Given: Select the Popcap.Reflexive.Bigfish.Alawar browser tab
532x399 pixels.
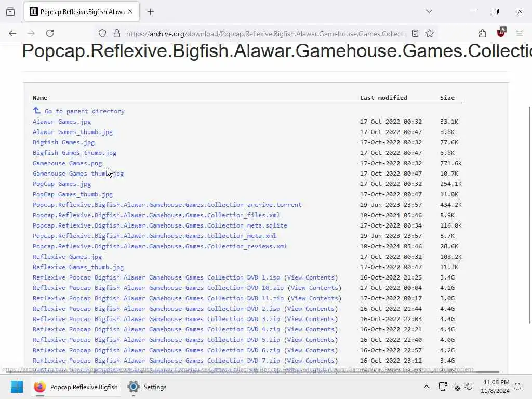Looking at the screenshot, I should coord(82,12).
